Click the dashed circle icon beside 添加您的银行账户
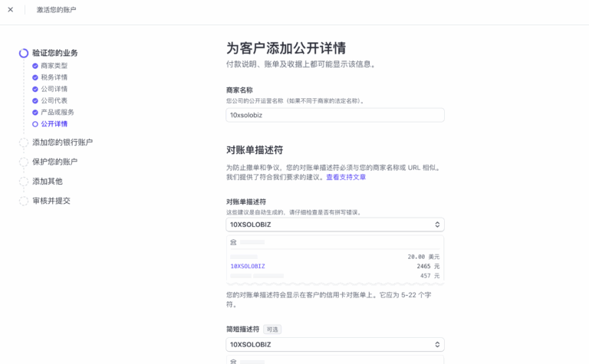 tap(24, 142)
